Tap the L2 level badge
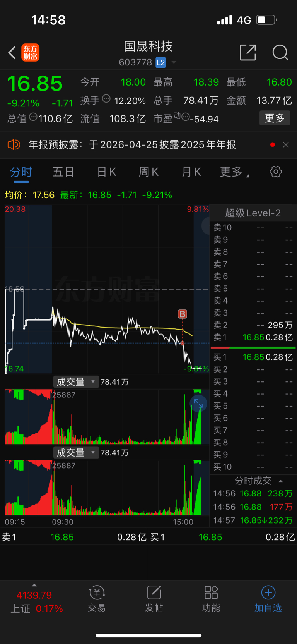 tap(160, 62)
